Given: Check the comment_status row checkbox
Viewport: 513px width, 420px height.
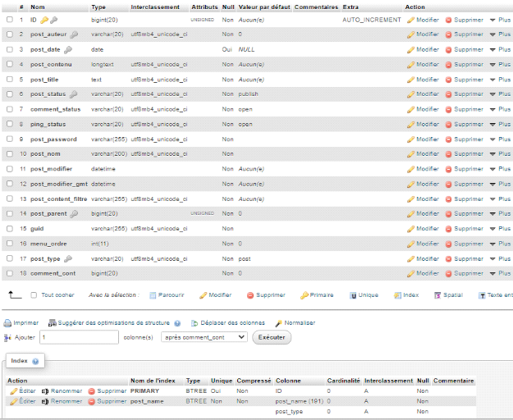Looking at the screenshot, I should coord(10,109).
